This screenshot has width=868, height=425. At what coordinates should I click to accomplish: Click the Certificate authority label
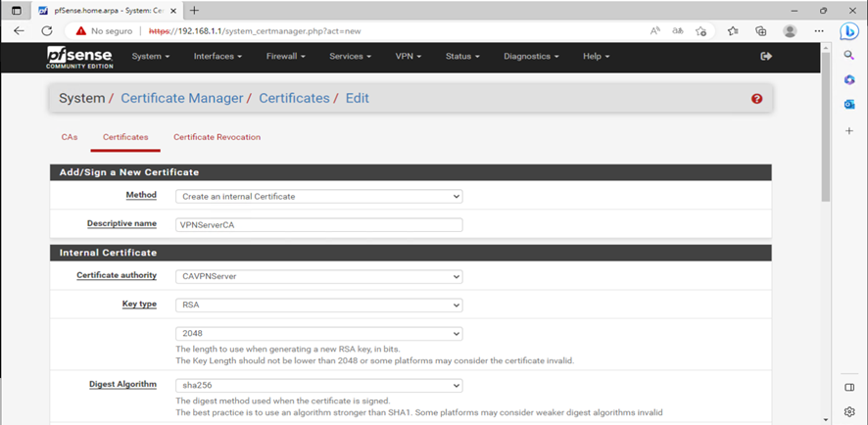click(117, 275)
